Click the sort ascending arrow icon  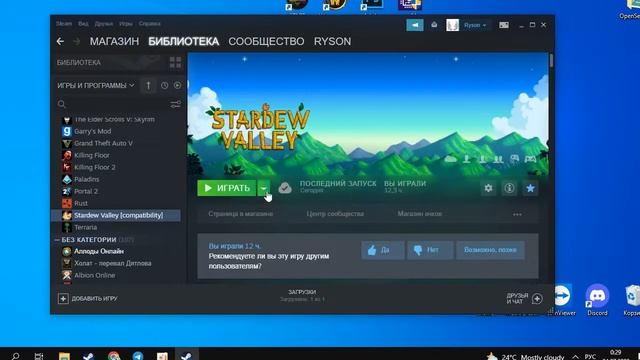coord(149,85)
